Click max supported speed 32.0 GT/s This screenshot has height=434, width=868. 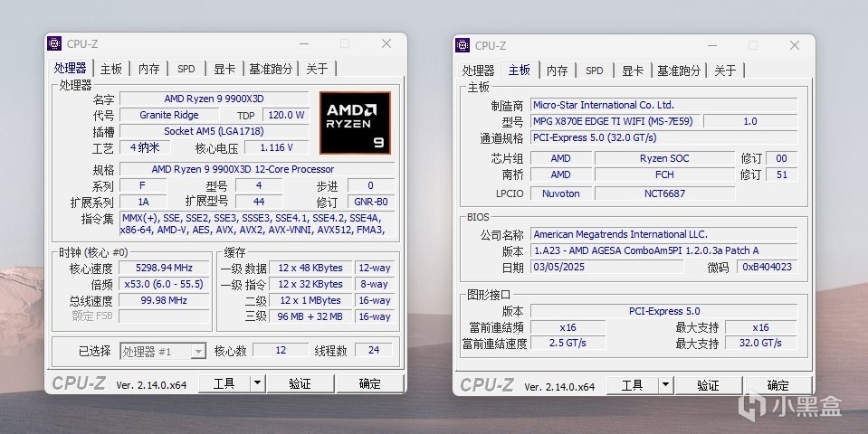point(760,343)
